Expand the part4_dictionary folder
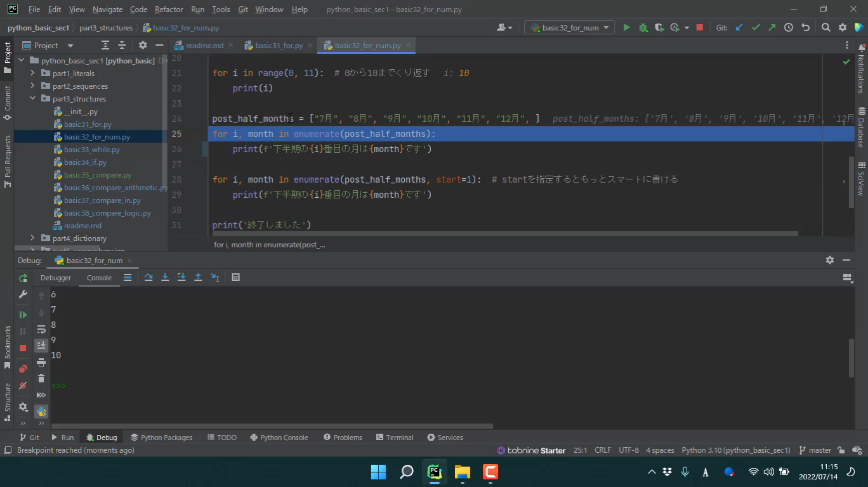 [x=33, y=238]
